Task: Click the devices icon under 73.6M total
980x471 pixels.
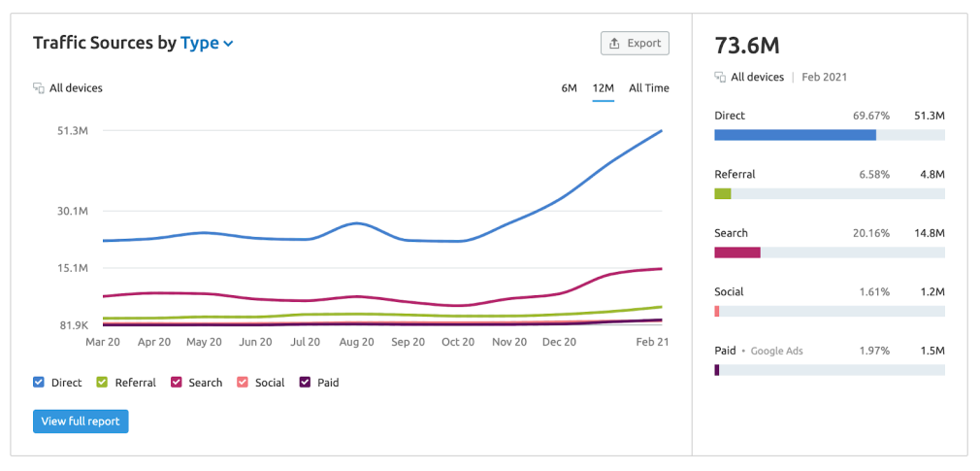Action: click(720, 78)
